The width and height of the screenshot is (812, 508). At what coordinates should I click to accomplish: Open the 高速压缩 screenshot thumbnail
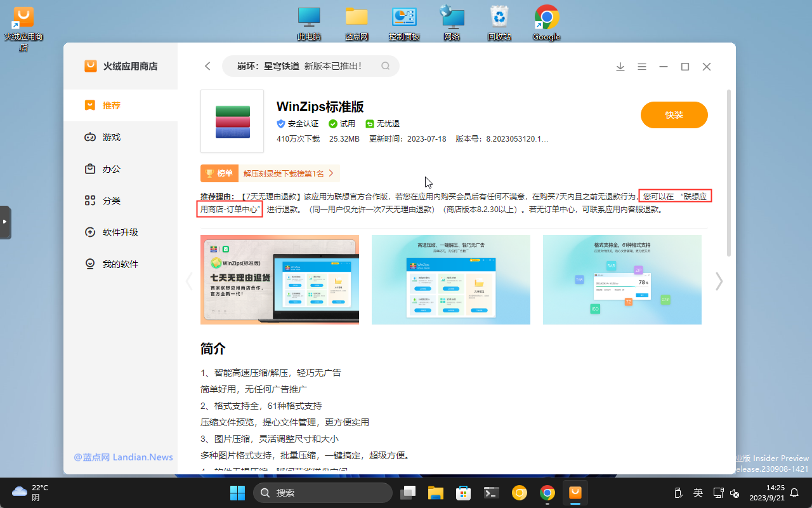coord(451,279)
